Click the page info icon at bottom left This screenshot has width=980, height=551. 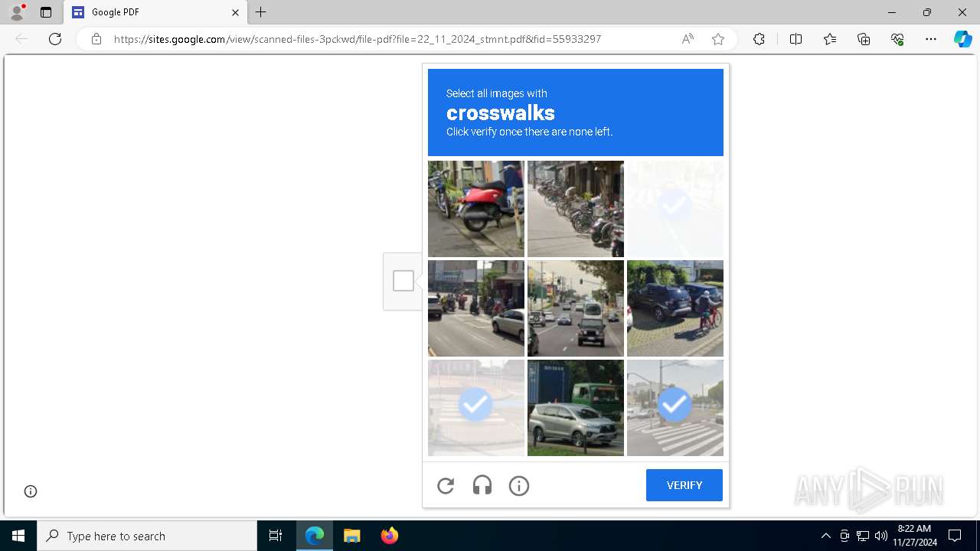tap(31, 491)
